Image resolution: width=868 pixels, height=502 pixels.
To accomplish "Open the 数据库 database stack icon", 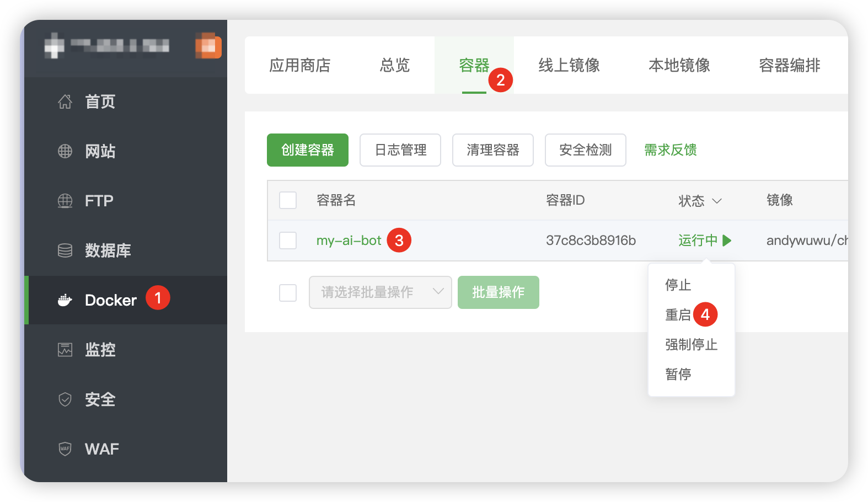I will coord(65,250).
